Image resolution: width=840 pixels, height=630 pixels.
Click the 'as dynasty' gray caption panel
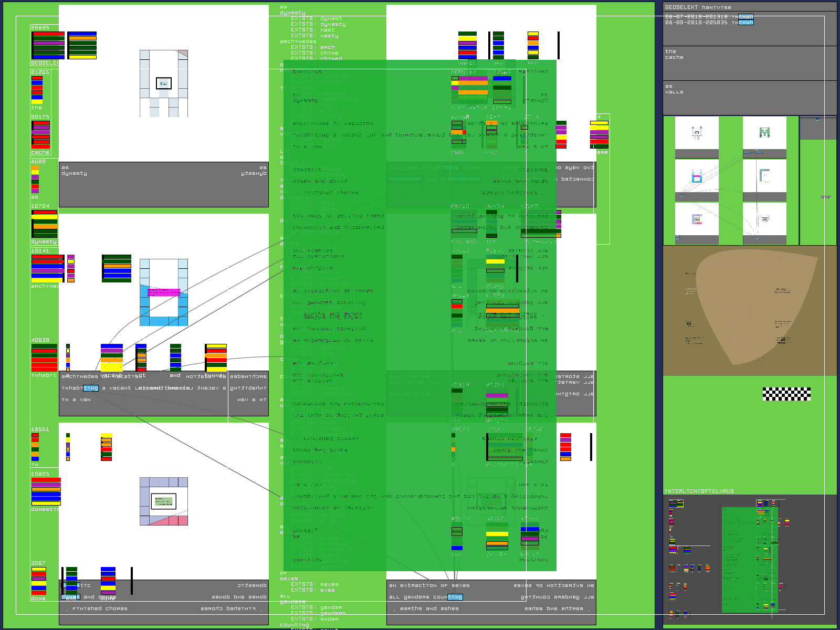click(164, 184)
